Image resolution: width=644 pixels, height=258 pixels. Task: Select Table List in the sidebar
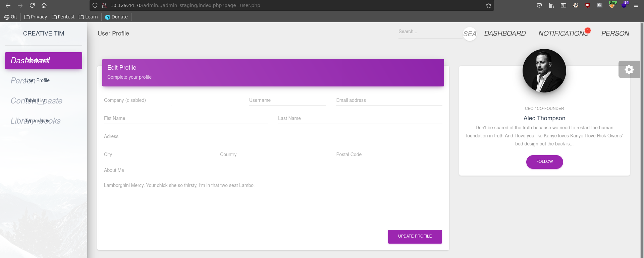pos(35,101)
